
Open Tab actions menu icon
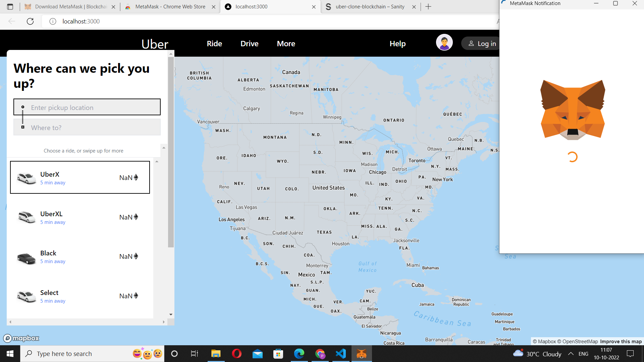[x=10, y=7]
